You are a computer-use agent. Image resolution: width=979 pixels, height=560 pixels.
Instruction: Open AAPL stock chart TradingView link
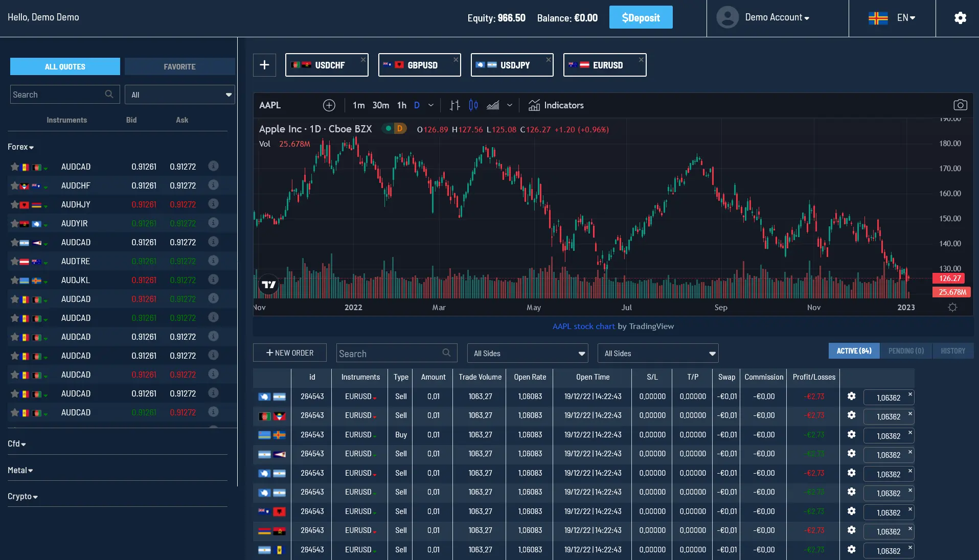click(584, 326)
